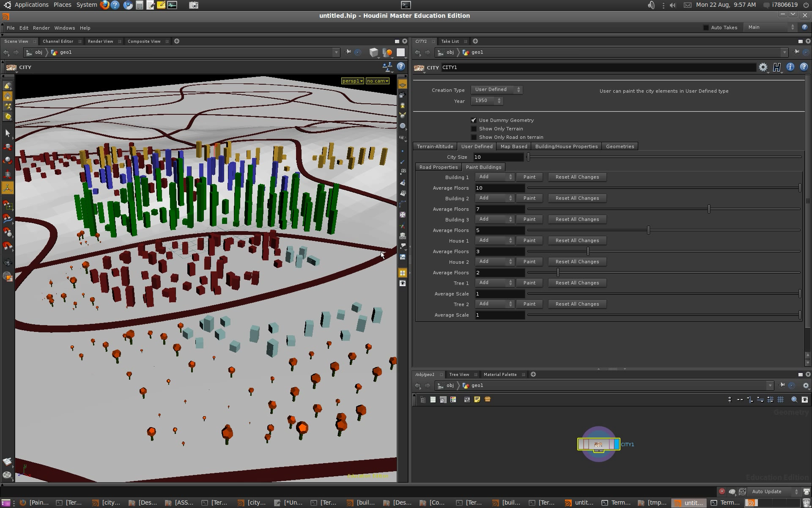Click Building 2 Average Floors slider handle
The width and height of the screenshot is (812, 508).
709,209
